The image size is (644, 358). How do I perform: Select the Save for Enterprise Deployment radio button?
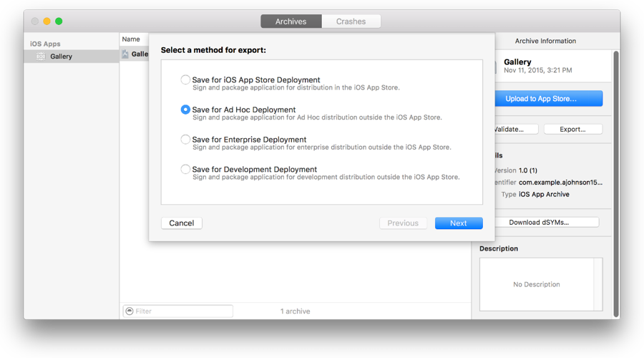[186, 140]
